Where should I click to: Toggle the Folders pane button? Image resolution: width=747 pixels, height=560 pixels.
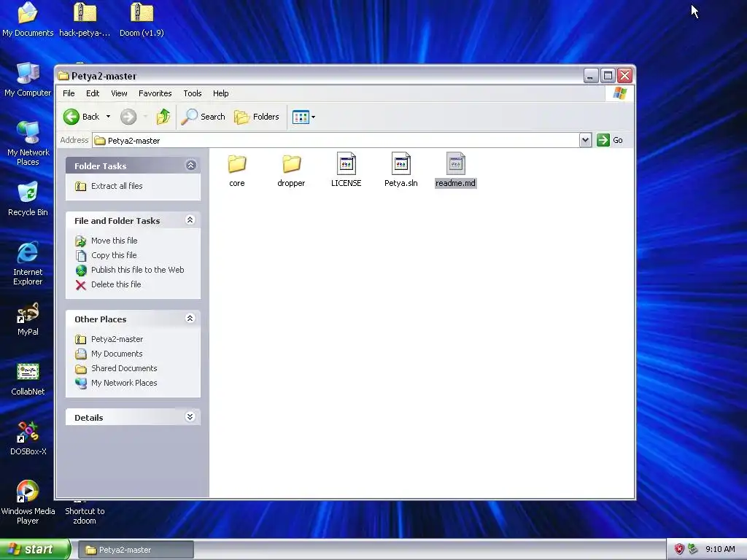[x=257, y=117]
